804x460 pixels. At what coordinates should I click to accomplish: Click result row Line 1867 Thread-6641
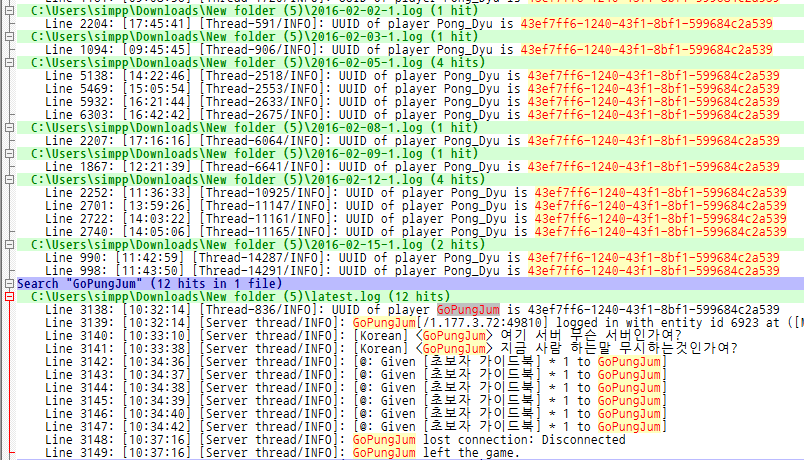click(412, 167)
